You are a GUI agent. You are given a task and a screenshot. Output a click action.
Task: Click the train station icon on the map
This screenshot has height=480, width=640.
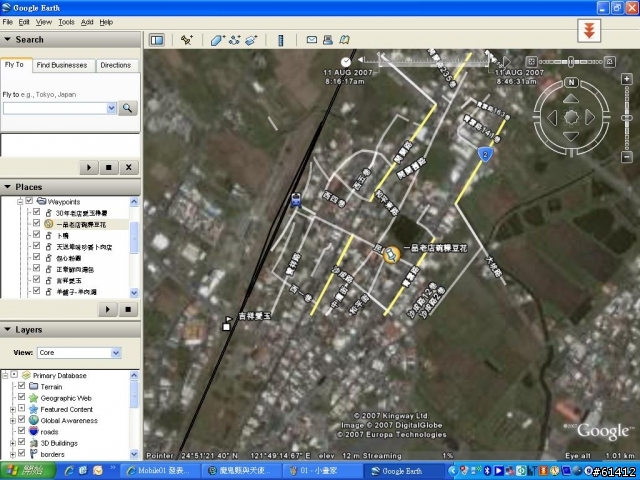(x=296, y=200)
